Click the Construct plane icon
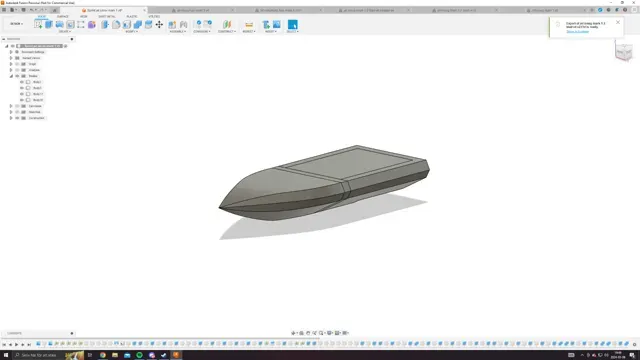 pos(227,24)
